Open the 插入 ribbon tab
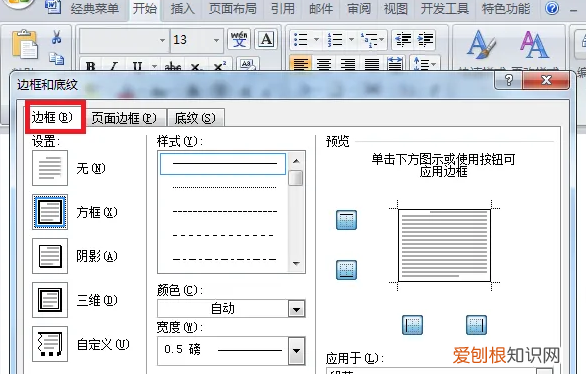586x374 pixels. [x=182, y=9]
